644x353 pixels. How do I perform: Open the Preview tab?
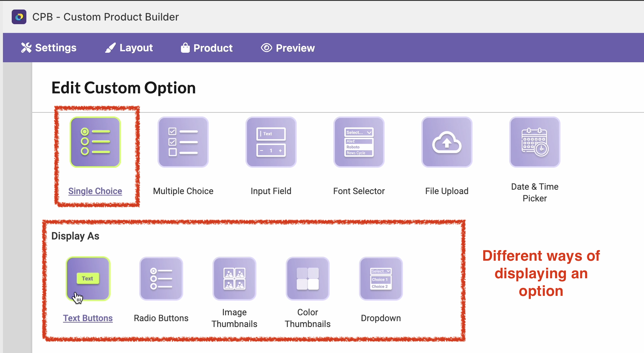click(x=288, y=48)
